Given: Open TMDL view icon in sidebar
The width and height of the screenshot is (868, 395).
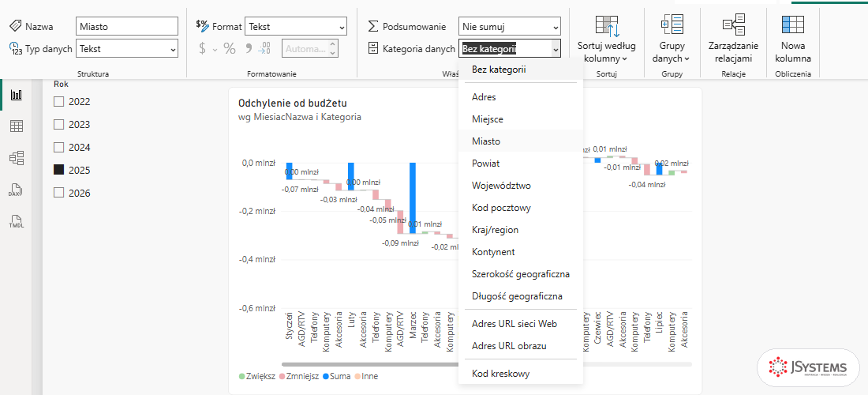Looking at the screenshot, I should [17, 222].
